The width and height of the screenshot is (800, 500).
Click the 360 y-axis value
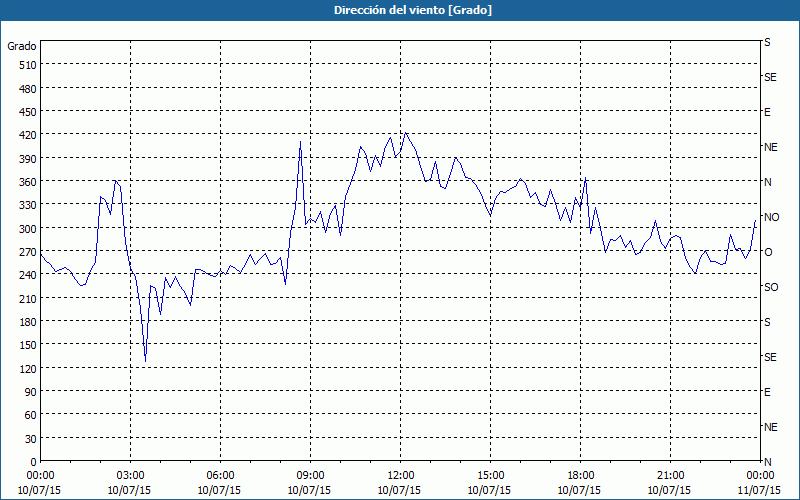pyautogui.click(x=28, y=182)
